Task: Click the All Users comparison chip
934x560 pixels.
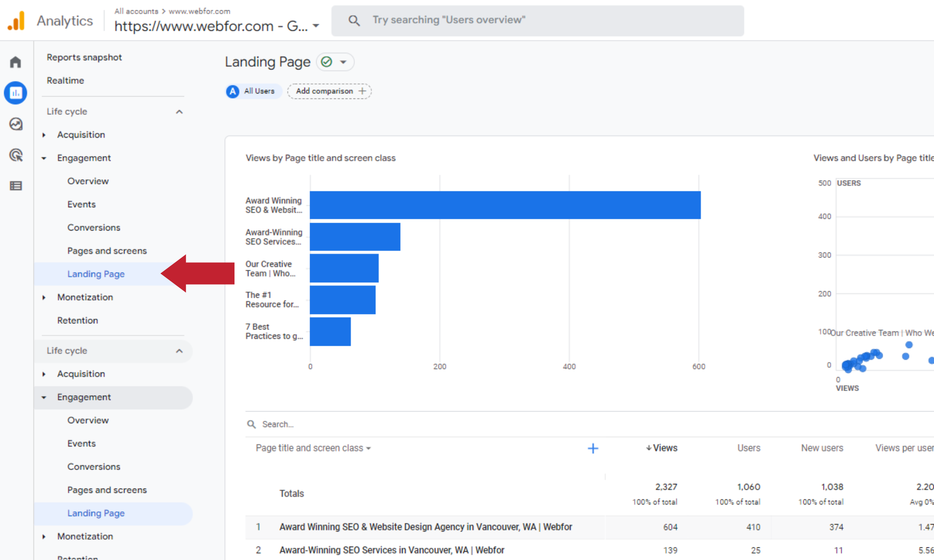Action: click(x=254, y=91)
